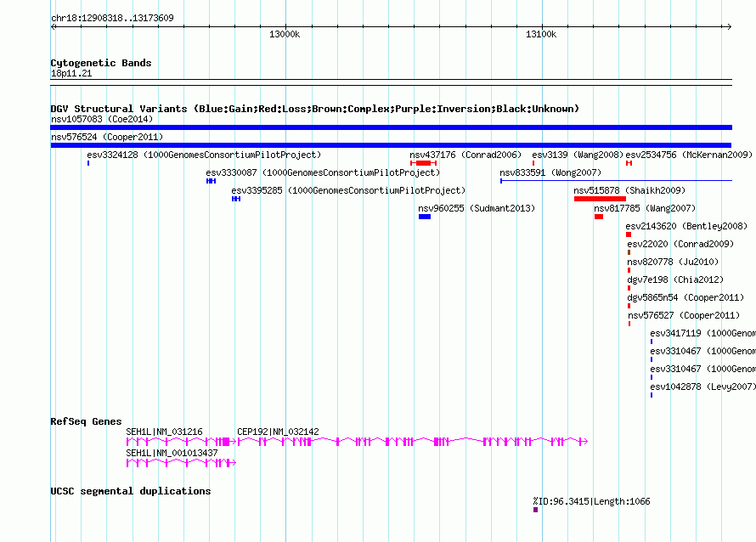Viewport: 756px width, 542px height.
Task: Click the 13100k ruler position label
Action: pyautogui.click(x=541, y=34)
